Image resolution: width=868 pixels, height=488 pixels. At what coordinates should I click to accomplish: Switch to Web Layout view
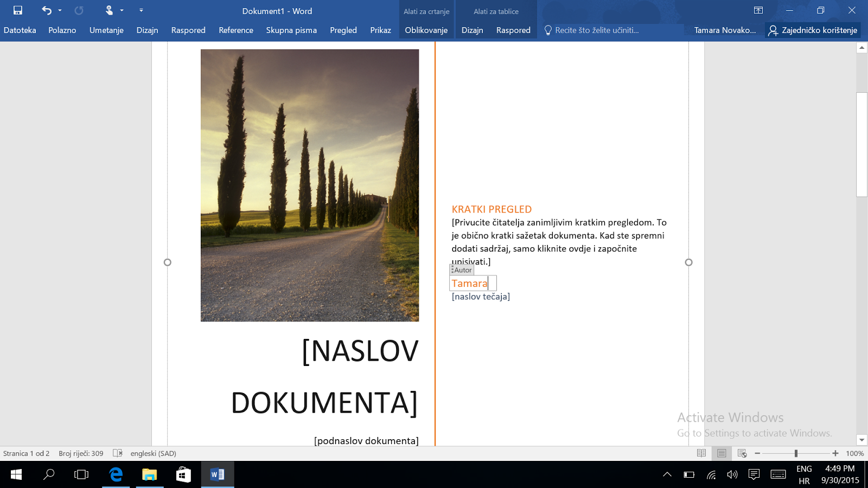[x=742, y=453]
